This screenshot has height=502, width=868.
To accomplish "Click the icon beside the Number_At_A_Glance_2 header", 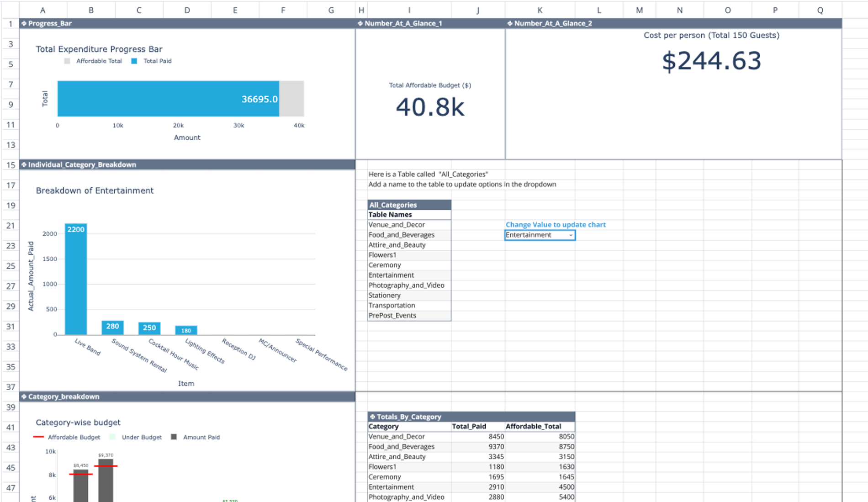I will tap(510, 23).
